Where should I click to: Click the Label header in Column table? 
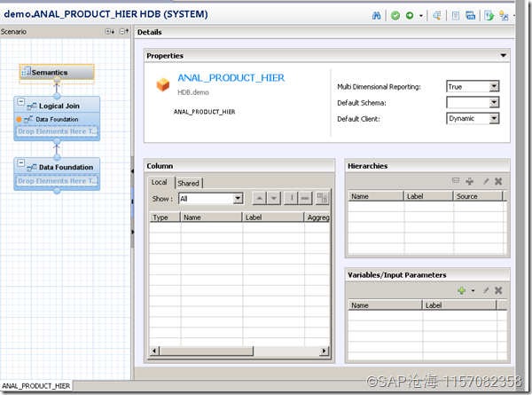click(273, 217)
